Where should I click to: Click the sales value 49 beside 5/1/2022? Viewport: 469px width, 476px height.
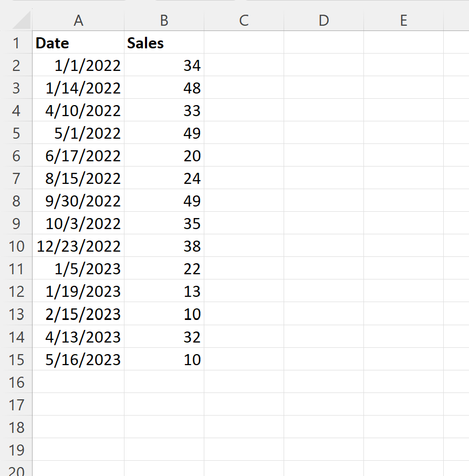click(163, 133)
